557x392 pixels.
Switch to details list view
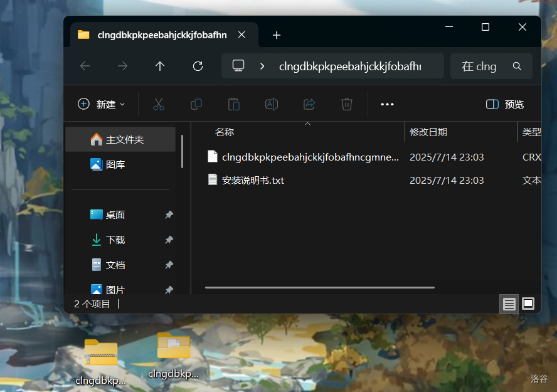509,304
